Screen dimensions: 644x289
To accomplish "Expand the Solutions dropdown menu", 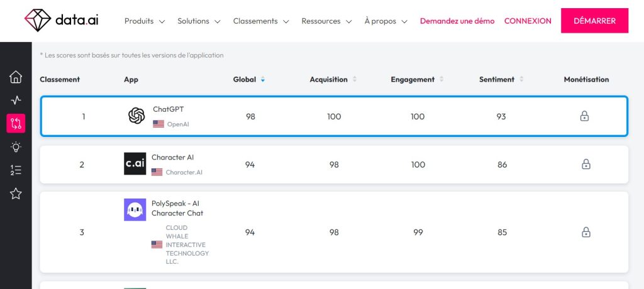I will coord(199,21).
